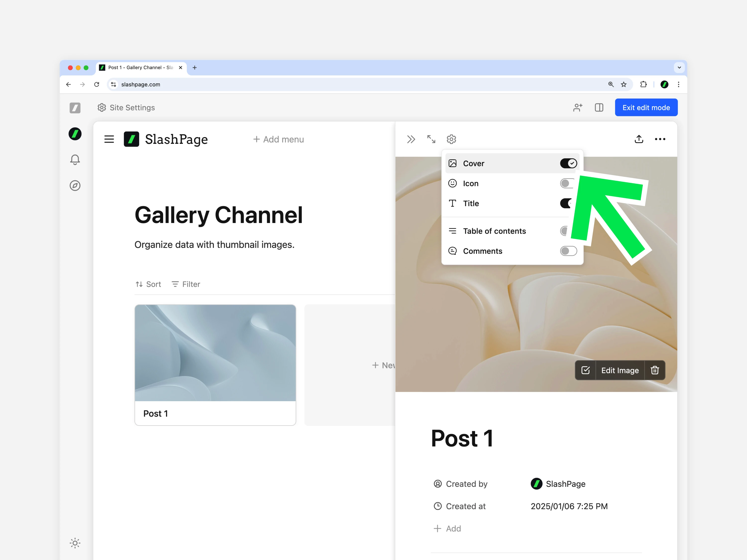Open the Filter options
747x560 pixels.
tap(186, 284)
